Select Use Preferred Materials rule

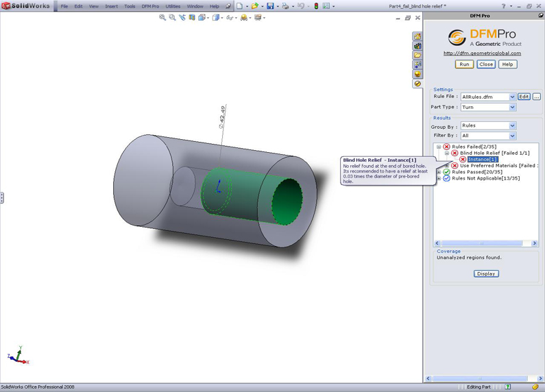499,166
